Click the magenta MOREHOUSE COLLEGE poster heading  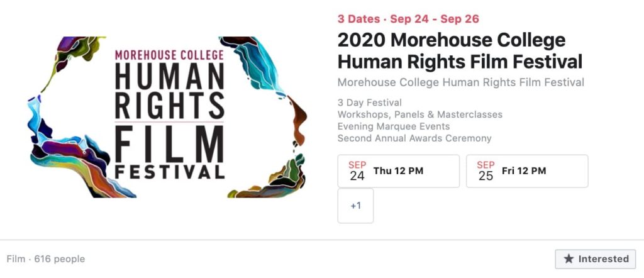pos(169,55)
